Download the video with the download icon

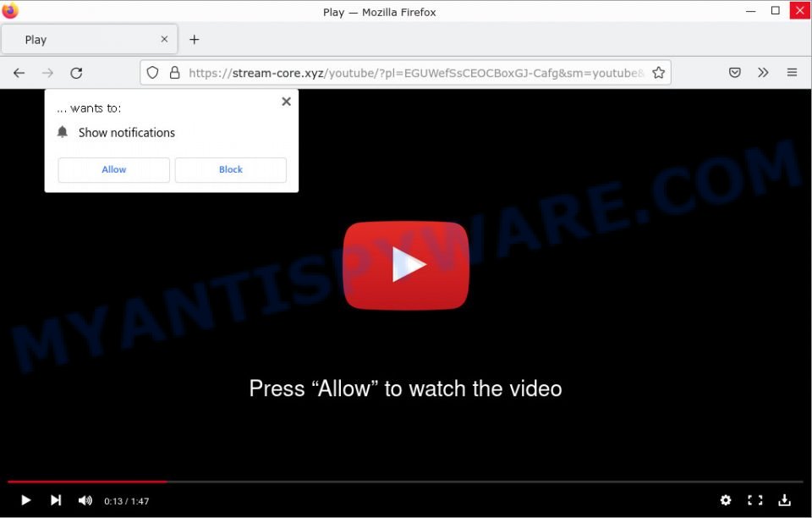coord(785,500)
